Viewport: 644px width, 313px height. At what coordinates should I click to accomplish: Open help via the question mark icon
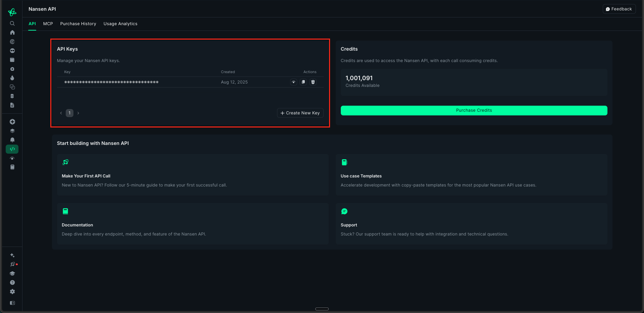(x=12, y=282)
